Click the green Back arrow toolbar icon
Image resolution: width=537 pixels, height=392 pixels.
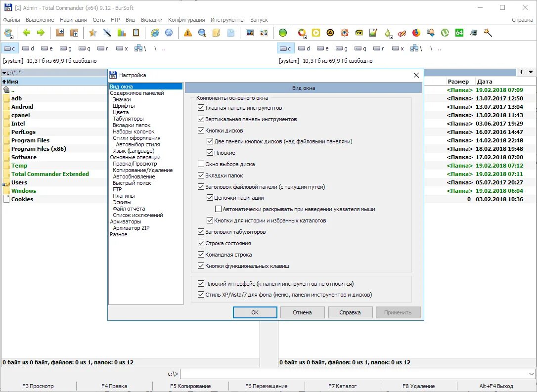26,33
